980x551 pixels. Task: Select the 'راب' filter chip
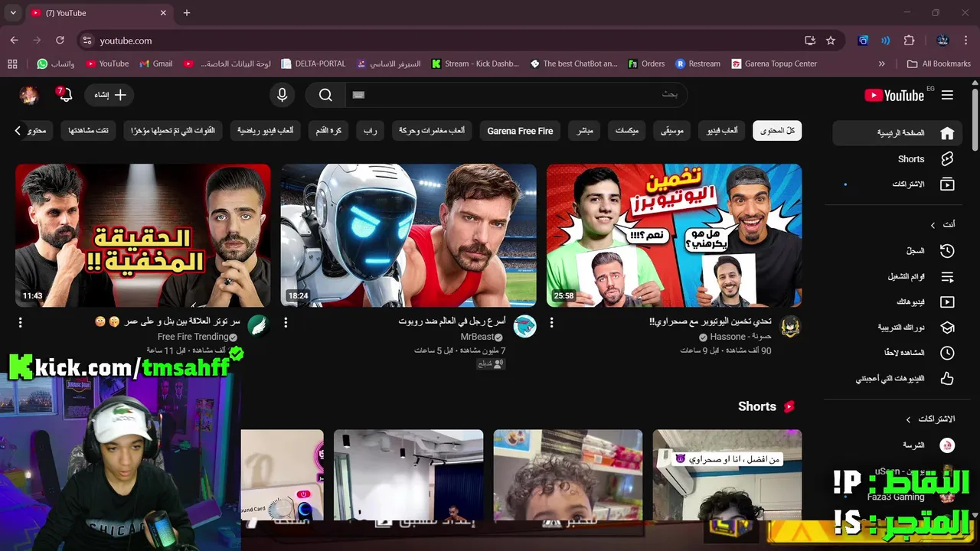point(370,131)
